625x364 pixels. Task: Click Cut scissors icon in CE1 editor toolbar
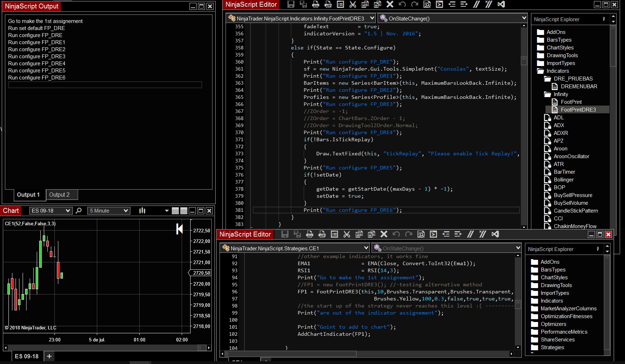346,234
